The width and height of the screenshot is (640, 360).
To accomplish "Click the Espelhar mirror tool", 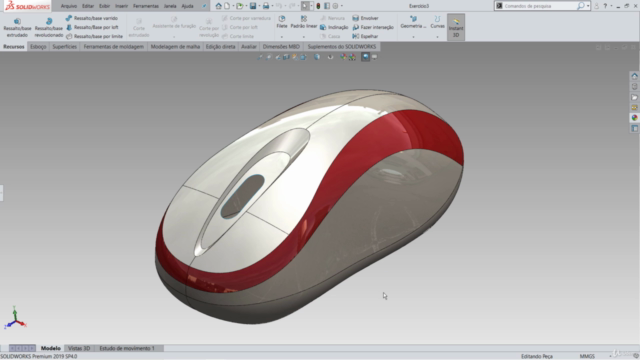I will point(365,36).
